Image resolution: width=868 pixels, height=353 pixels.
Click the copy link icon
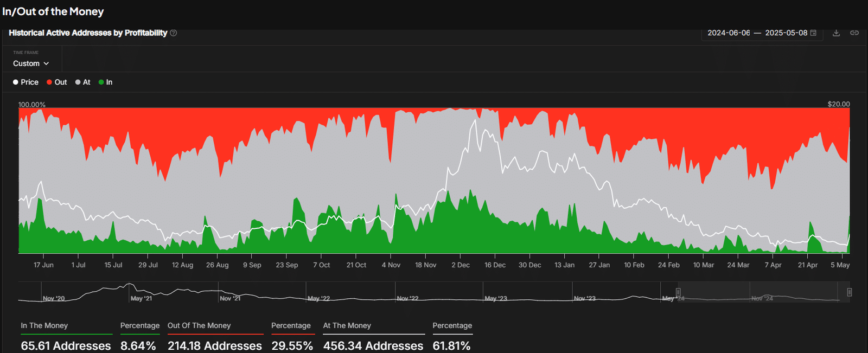854,33
